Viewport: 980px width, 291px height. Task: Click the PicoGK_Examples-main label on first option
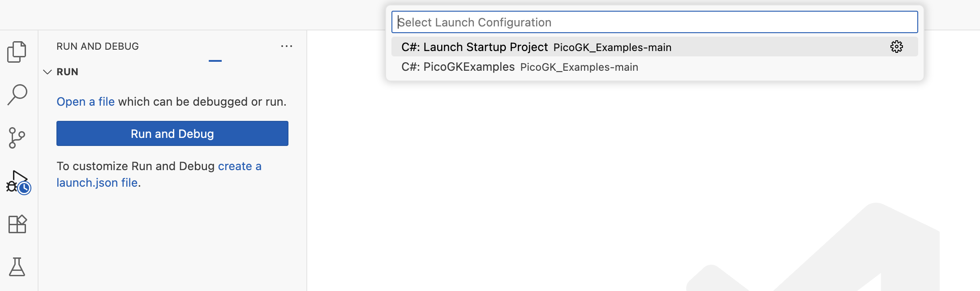[612, 47]
